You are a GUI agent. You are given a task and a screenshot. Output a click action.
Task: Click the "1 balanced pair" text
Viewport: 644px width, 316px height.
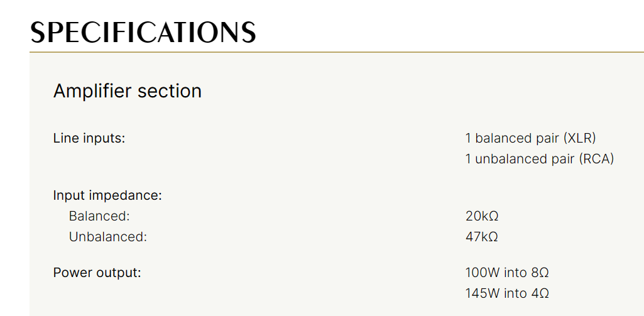pyautogui.click(x=512, y=138)
